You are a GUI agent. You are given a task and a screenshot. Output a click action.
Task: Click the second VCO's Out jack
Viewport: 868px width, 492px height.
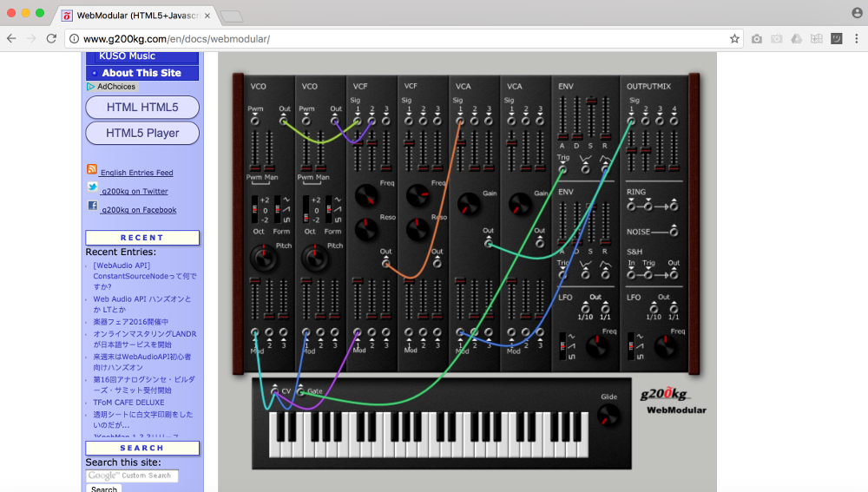335,121
